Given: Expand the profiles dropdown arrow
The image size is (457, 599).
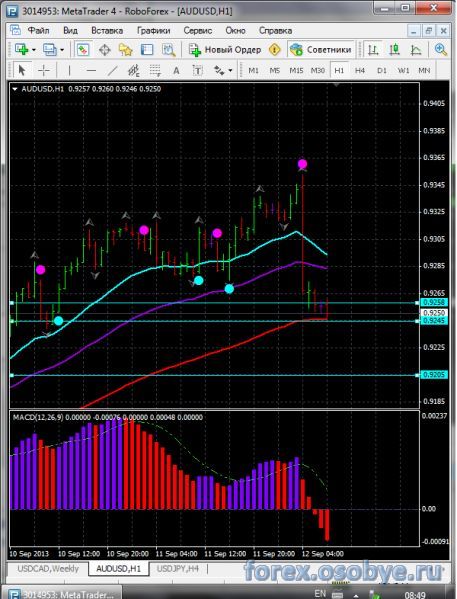Looking at the screenshot, I should [62, 50].
